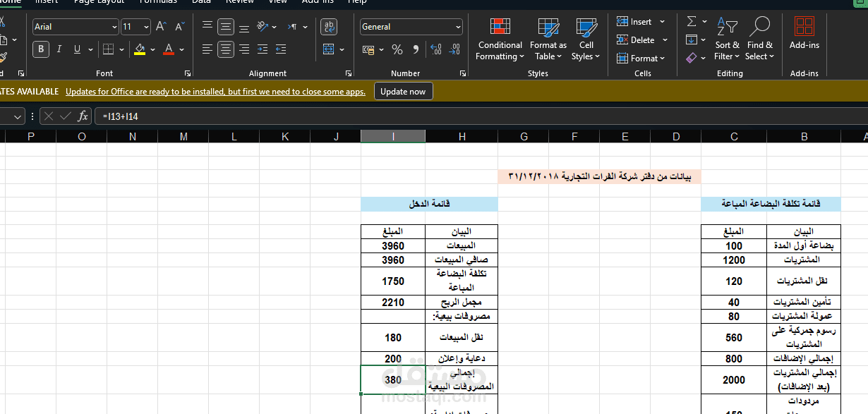Click the Fill down icon
The image size is (868, 414).
tap(692, 40)
